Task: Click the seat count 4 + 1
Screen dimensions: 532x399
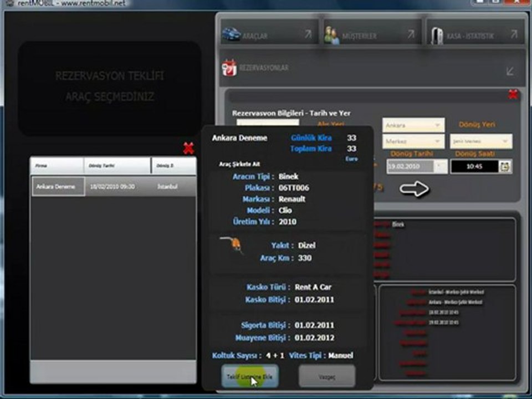Action: [x=275, y=356]
